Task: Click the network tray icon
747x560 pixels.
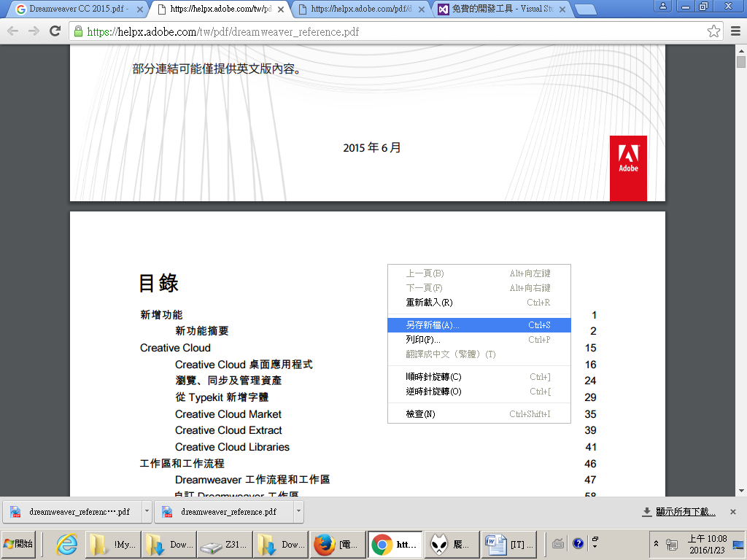Action: point(672,544)
